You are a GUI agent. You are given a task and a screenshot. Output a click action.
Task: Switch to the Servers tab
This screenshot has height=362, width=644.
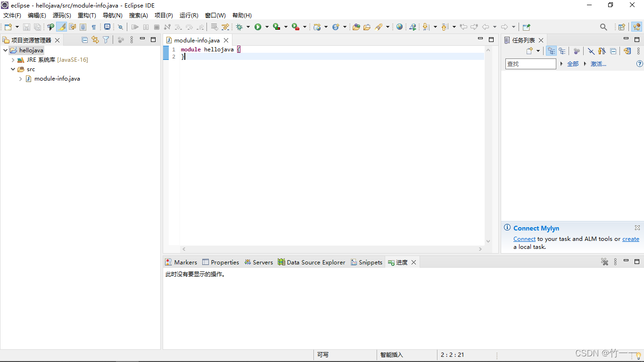[x=259, y=262]
